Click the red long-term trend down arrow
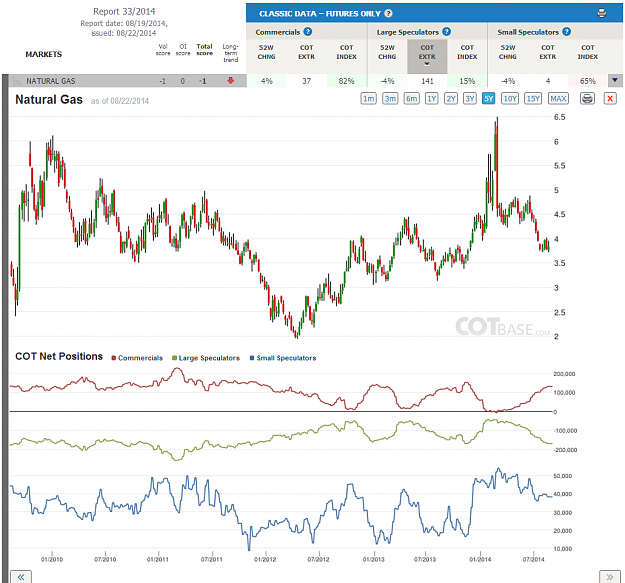Screen dimensions: 625x583 point(230,80)
